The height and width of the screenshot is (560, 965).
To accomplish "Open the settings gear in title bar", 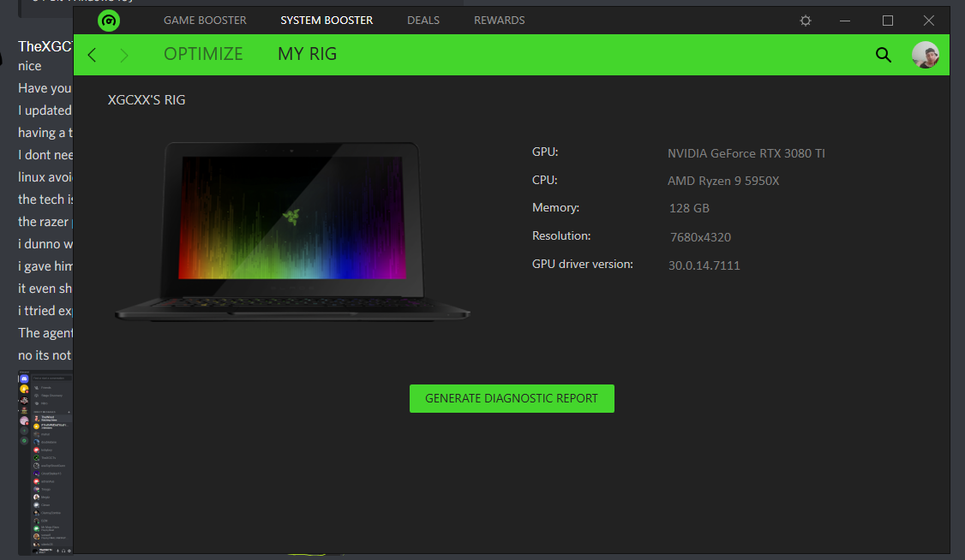I will tap(806, 21).
